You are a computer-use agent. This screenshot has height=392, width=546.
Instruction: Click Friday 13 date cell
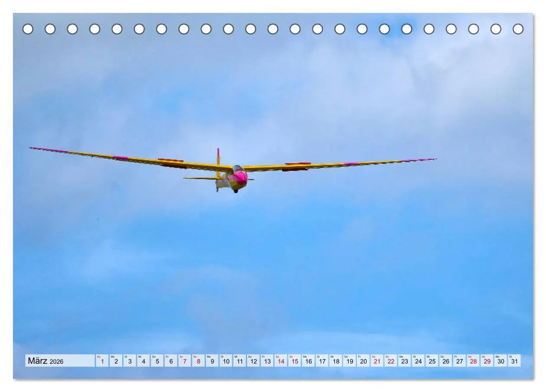(267, 361)
